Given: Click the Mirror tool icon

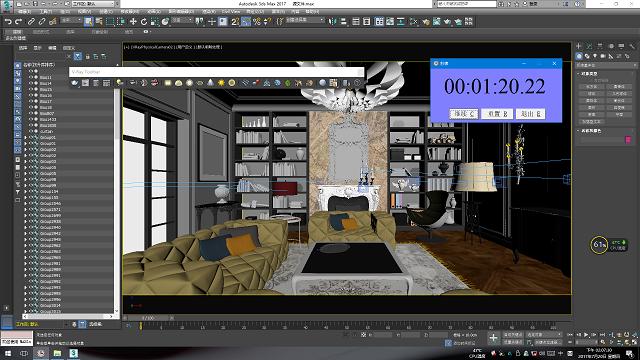Looking at the screenshot, I should click(333, 22).
